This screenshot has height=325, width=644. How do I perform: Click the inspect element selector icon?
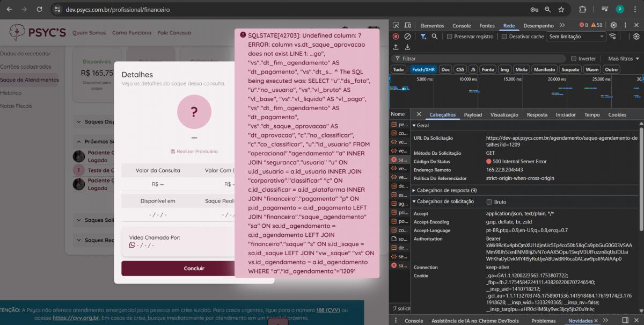tap(396, 25)
